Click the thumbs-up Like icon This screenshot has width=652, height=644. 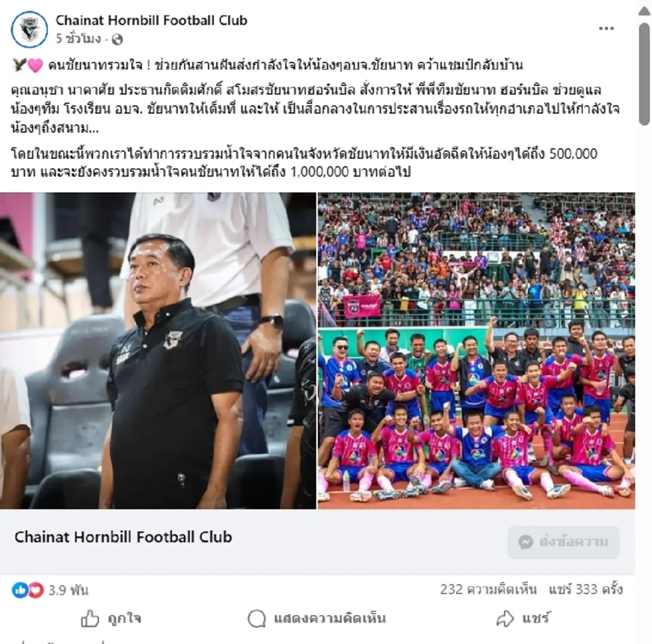[90, 618]
